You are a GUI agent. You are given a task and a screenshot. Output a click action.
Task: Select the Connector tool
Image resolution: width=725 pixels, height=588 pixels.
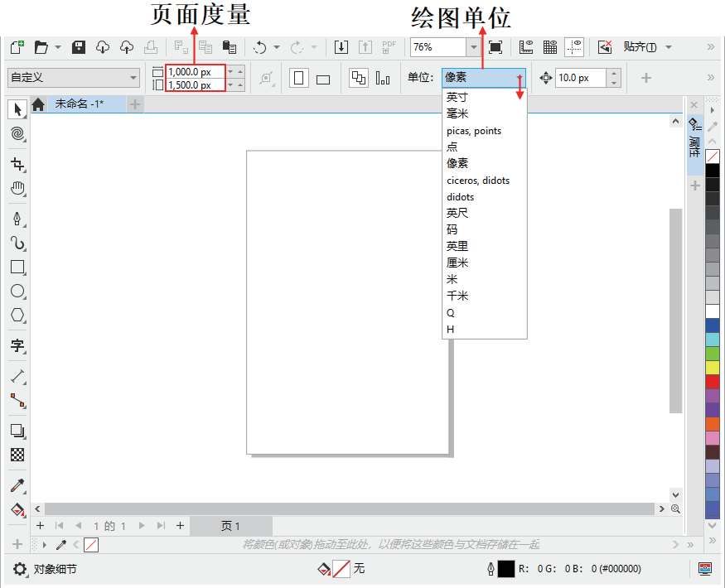17,400
